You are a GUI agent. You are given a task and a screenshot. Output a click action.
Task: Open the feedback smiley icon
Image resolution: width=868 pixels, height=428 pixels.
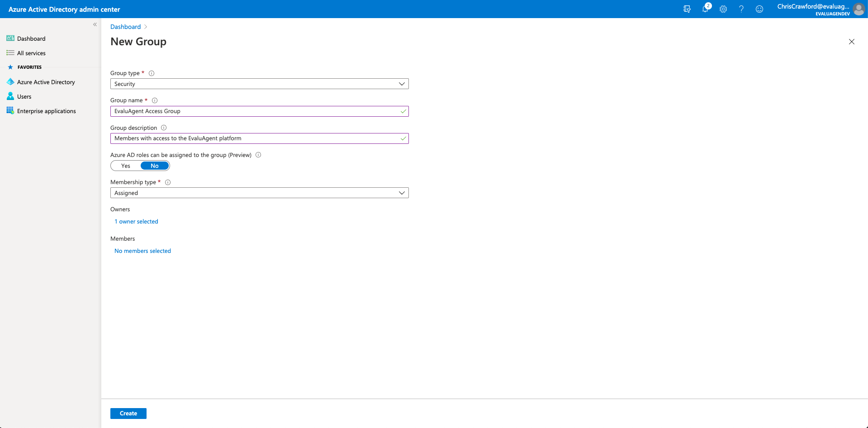[x=759, y=9]
